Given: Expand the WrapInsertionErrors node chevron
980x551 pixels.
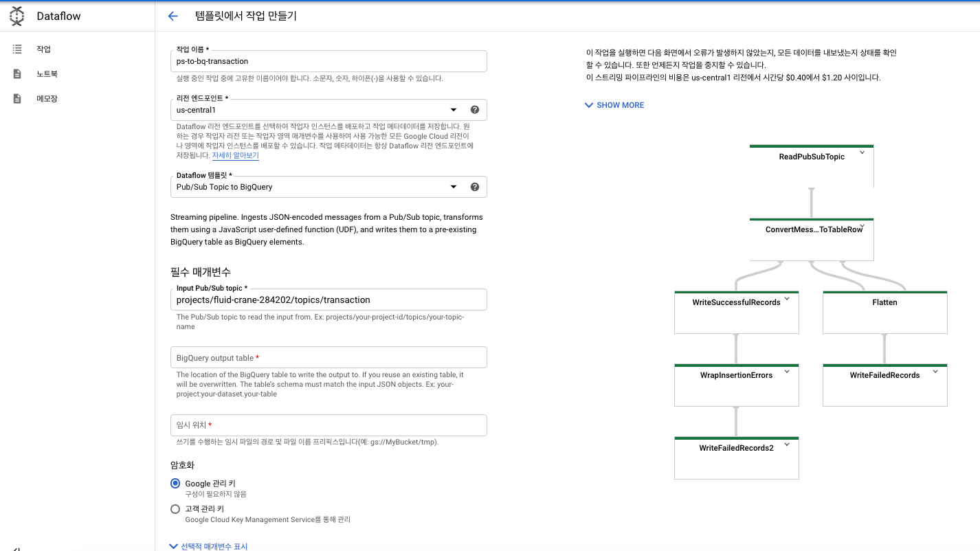Looking at the screenshot, I should (x=787, y=372).
